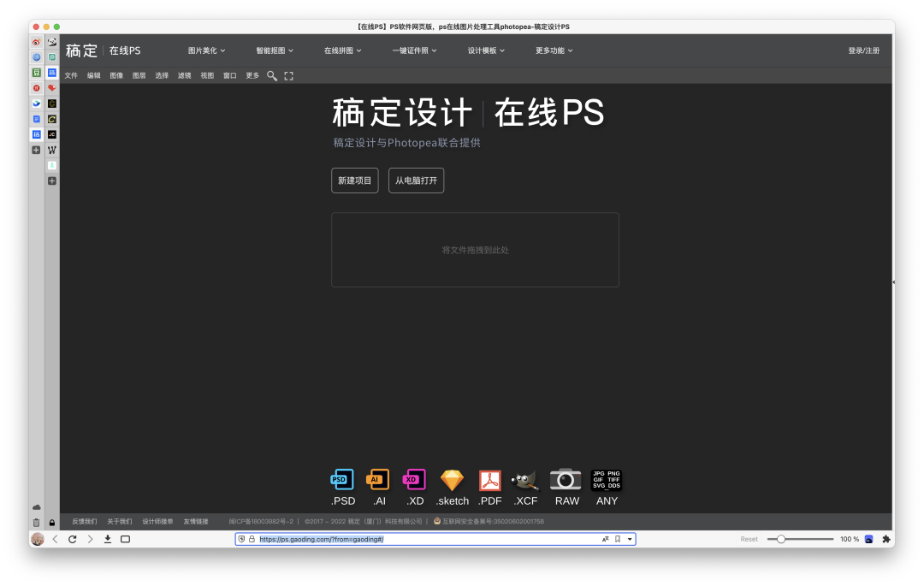924x586 pixels.
Task: Click the cloud icon in sidebar bottom
Action: coord(37,507)
